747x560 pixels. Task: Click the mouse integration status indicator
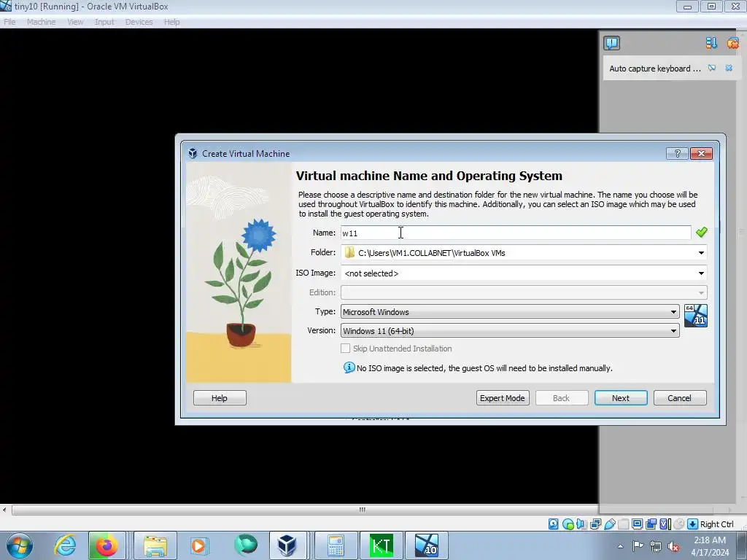679,524
